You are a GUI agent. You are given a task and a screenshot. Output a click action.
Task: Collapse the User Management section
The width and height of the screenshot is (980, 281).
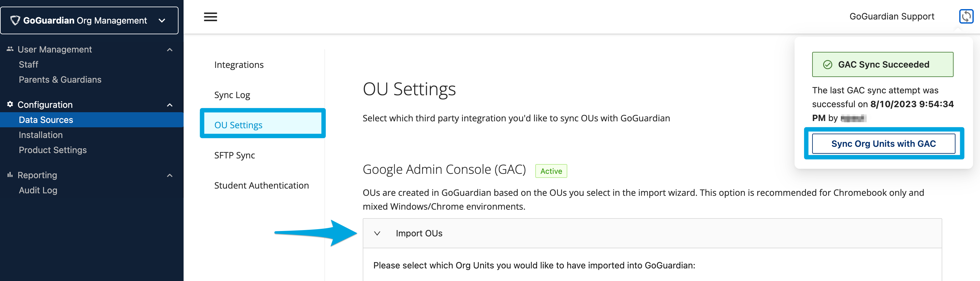[x=170, y=49]
